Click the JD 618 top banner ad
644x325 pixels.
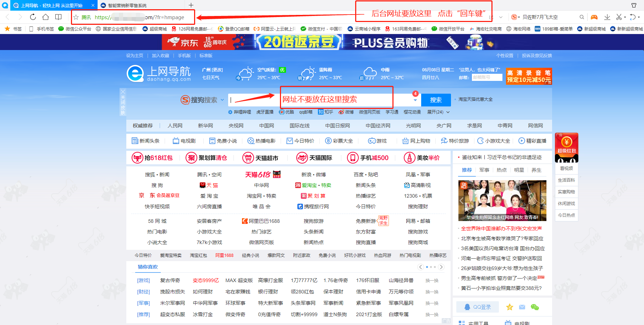(322, 42)
